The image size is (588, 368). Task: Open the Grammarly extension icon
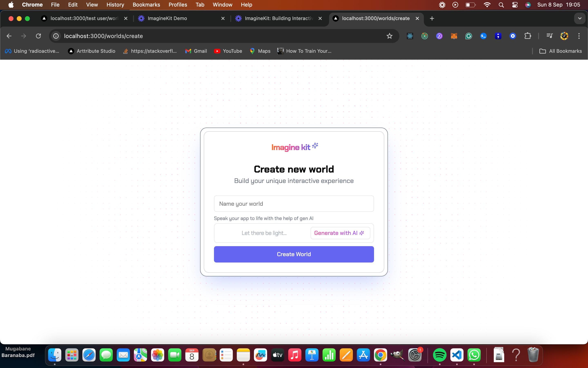(x=468, y=36)
